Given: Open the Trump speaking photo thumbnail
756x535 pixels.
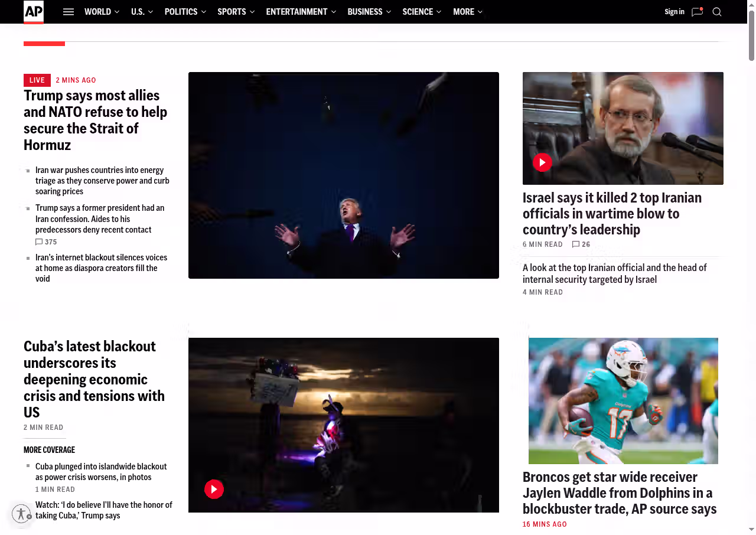Looking at the screenshot, I should [x=344, y=175].
